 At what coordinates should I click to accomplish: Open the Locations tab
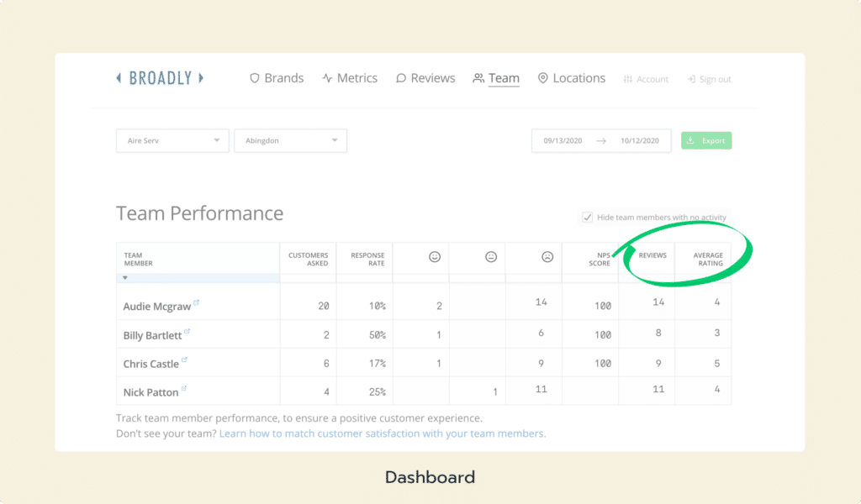pos(572,78)
